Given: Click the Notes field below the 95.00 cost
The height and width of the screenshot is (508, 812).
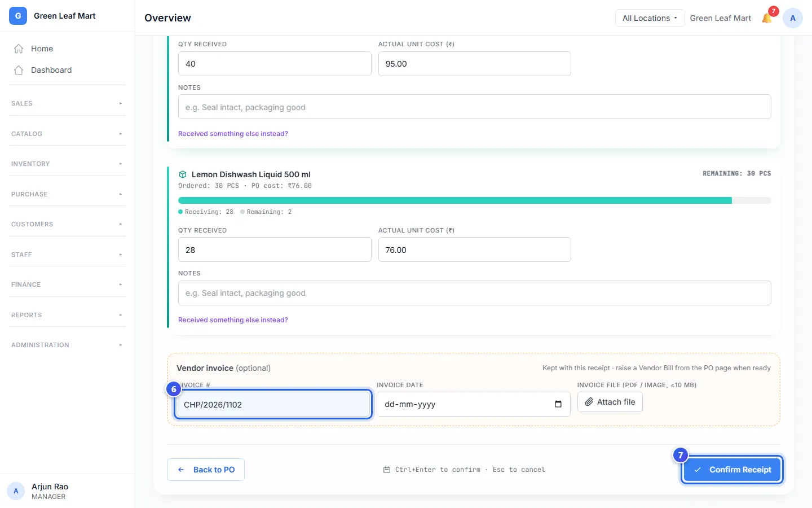Looking at the screenshot, I should pos(475,107).
